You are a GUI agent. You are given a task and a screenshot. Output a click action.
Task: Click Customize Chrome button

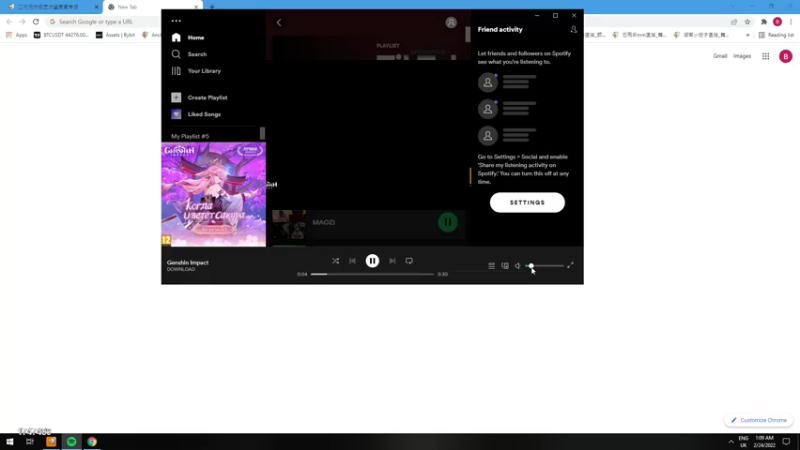point(758,420)
